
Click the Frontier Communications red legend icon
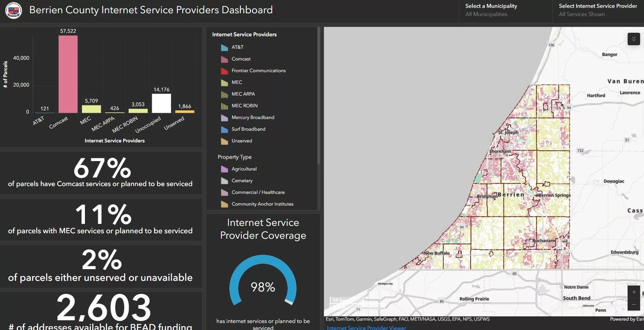[x=224, y=71]
